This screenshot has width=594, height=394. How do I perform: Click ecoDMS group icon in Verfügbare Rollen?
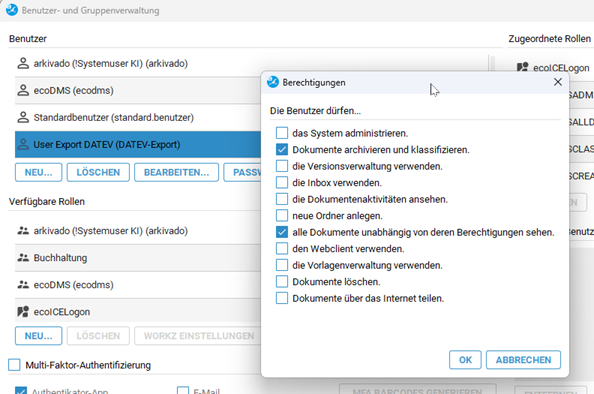pyautogui.click(x=23, y=285)
